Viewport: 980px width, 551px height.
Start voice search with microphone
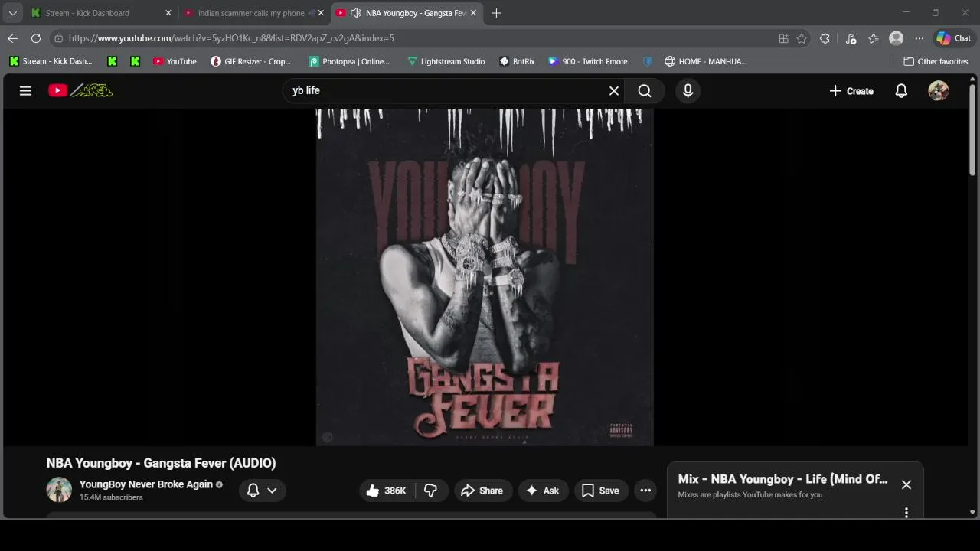(x=688, y=90)
